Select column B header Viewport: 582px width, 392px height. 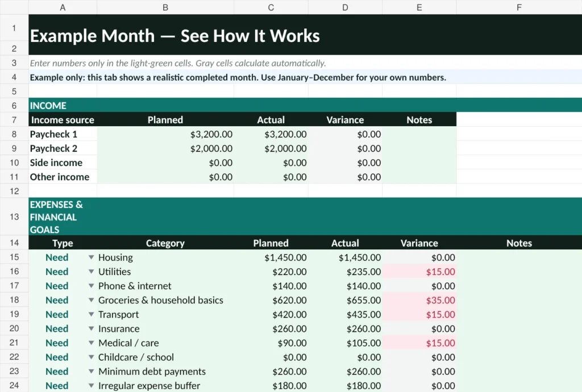click(x=165, y=7)
